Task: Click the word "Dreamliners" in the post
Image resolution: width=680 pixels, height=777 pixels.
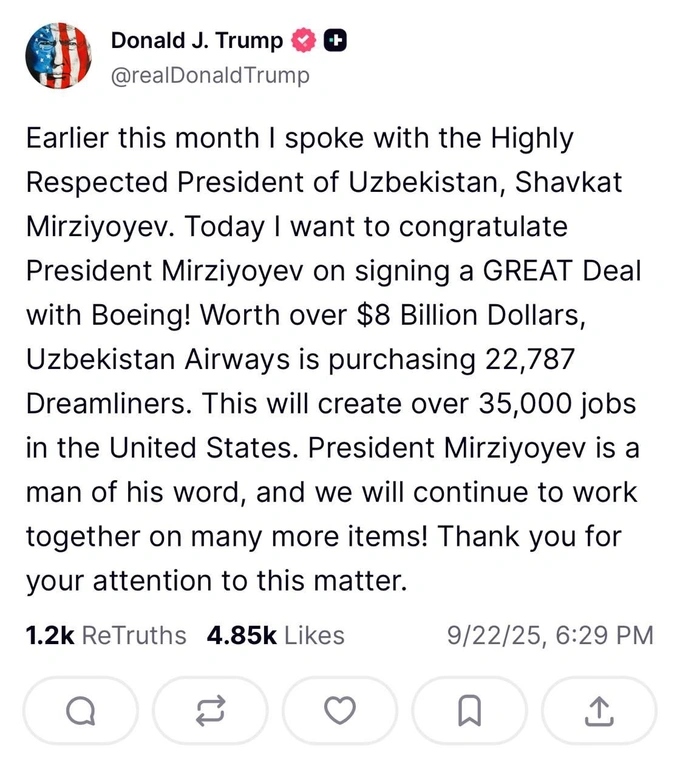Action: 101,403
